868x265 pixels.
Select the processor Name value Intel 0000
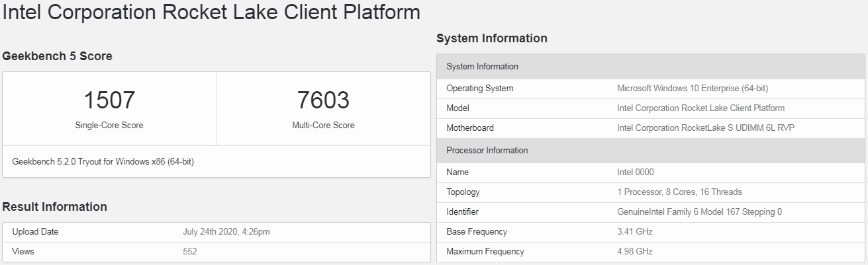pyautogui.click(x=636, y=172)
